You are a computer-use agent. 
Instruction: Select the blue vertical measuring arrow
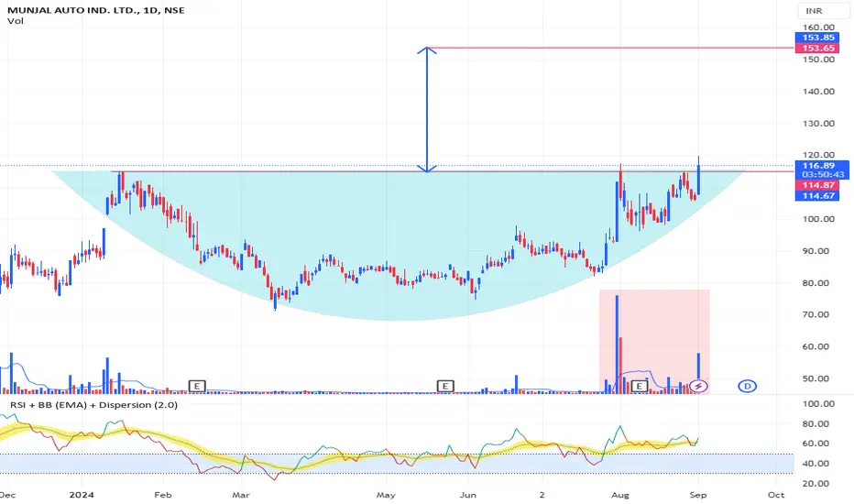427,109
